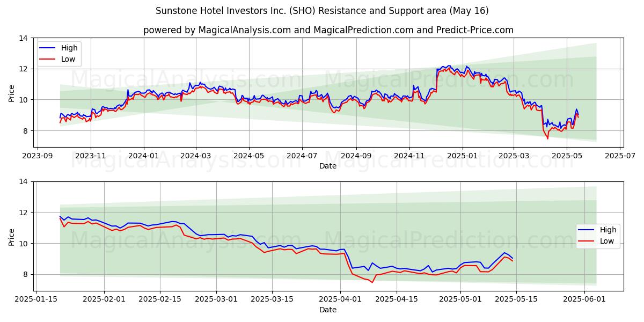644x322 pixels.
Task: Click the y-axis value 8 on bottom chart
Action: click(x=25, y=274)
